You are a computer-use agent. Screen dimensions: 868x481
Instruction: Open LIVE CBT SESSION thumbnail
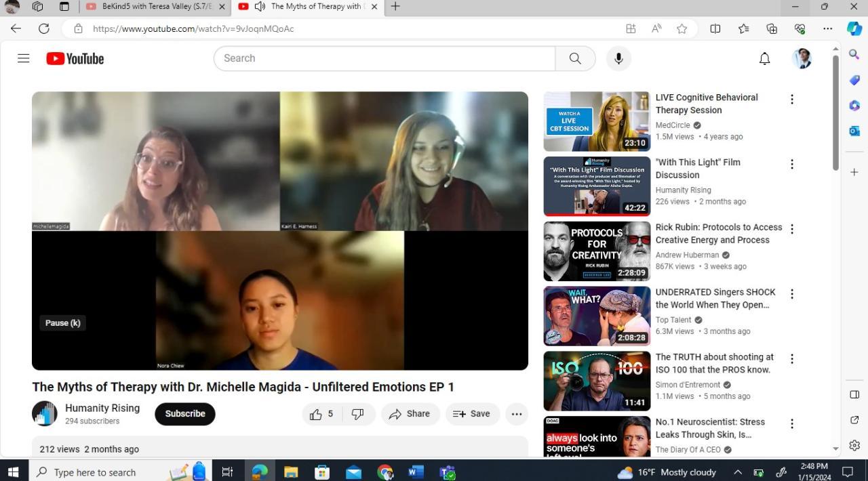click(597, 121)
